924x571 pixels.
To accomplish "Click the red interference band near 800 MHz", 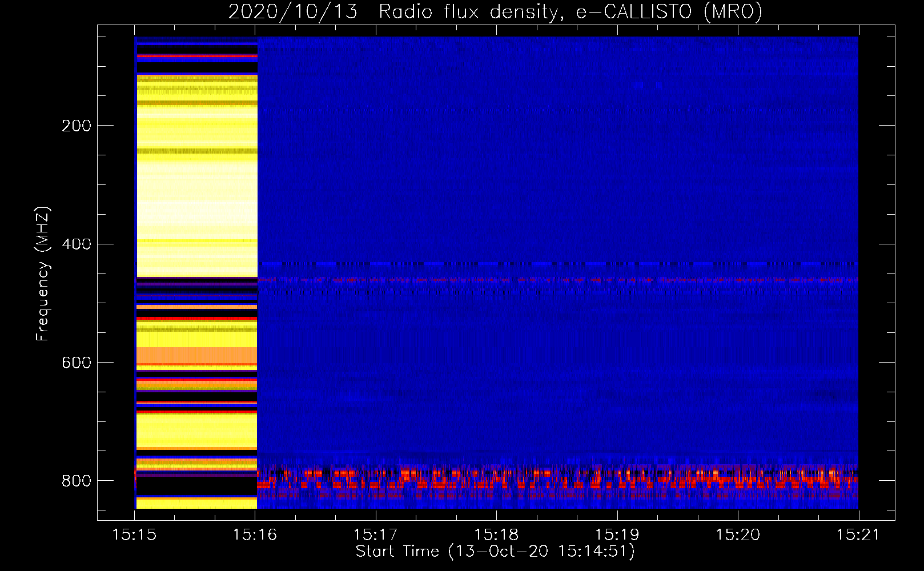I will 557,478.
